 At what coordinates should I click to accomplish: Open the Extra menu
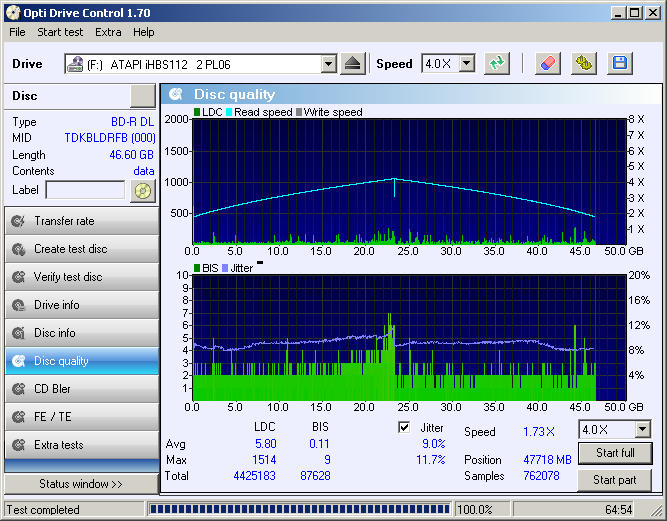(108, 32)
